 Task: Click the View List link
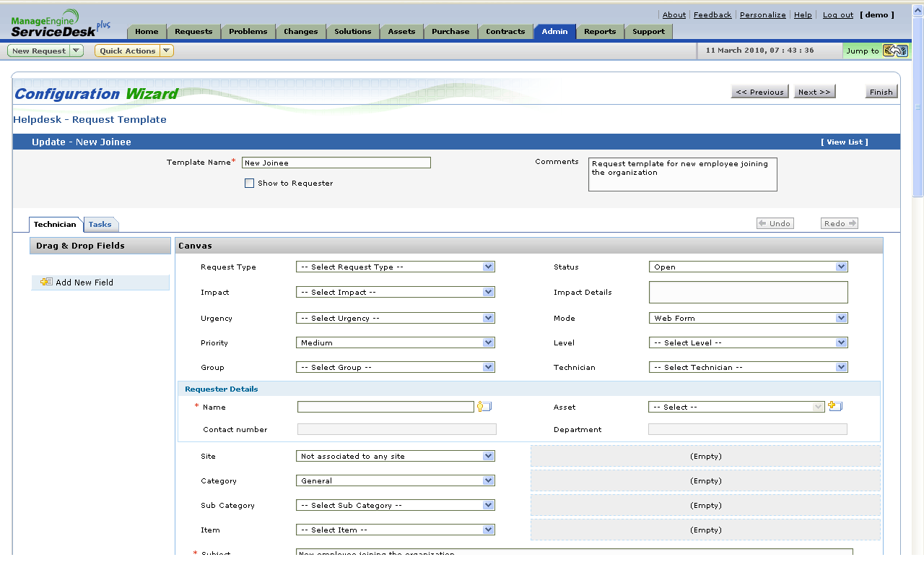844,142
